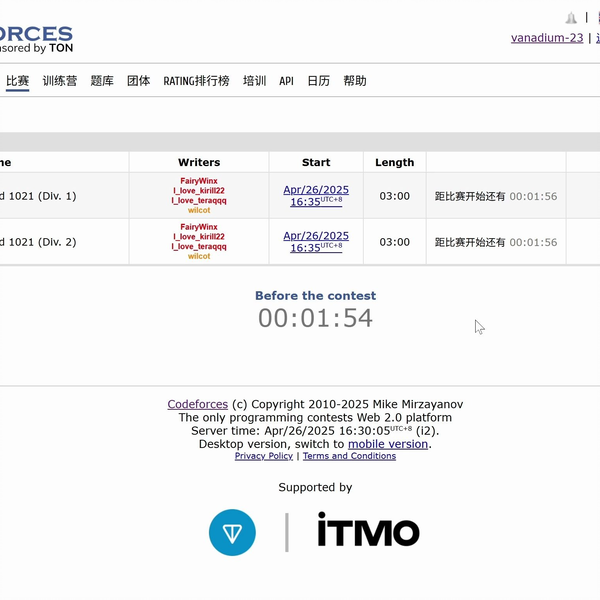Open writer FairyWinx in the Div. 2 row
This screenshot has width=600, height=600.
(199, 227)
